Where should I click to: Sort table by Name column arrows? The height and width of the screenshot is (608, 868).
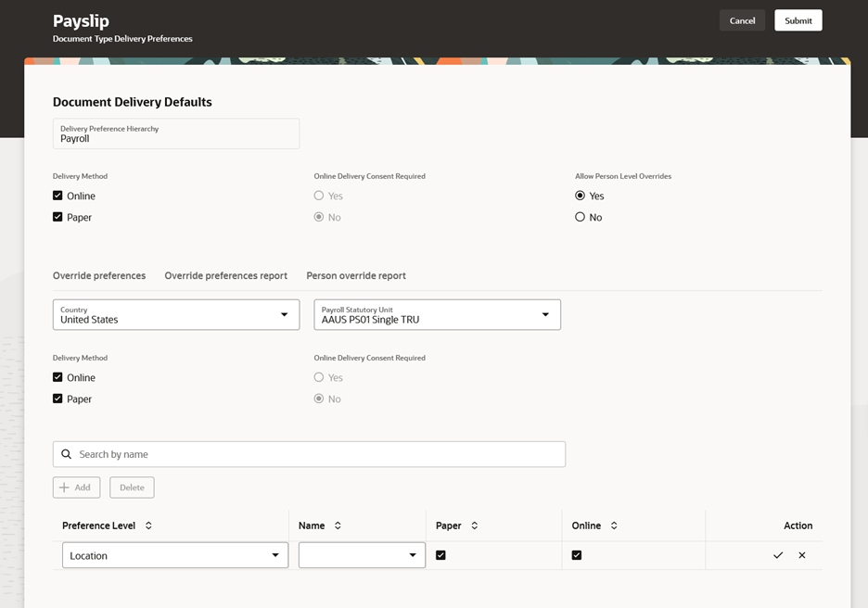tap(338, 526)
